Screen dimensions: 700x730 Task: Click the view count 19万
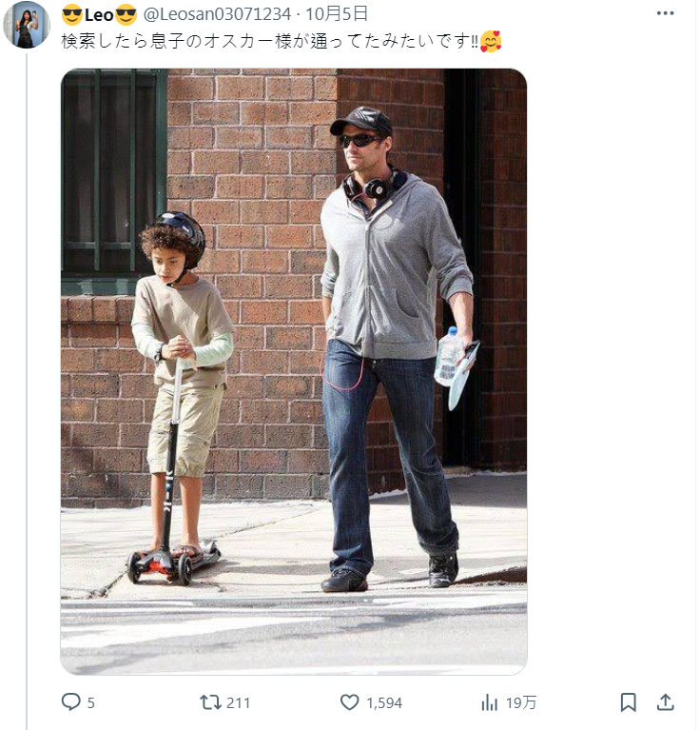point(521,702)
